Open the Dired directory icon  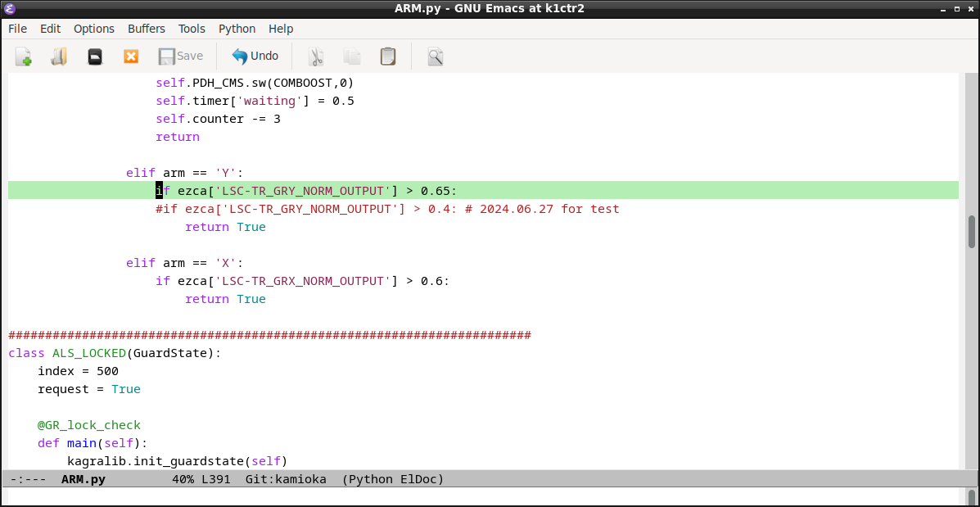[95, 57]
